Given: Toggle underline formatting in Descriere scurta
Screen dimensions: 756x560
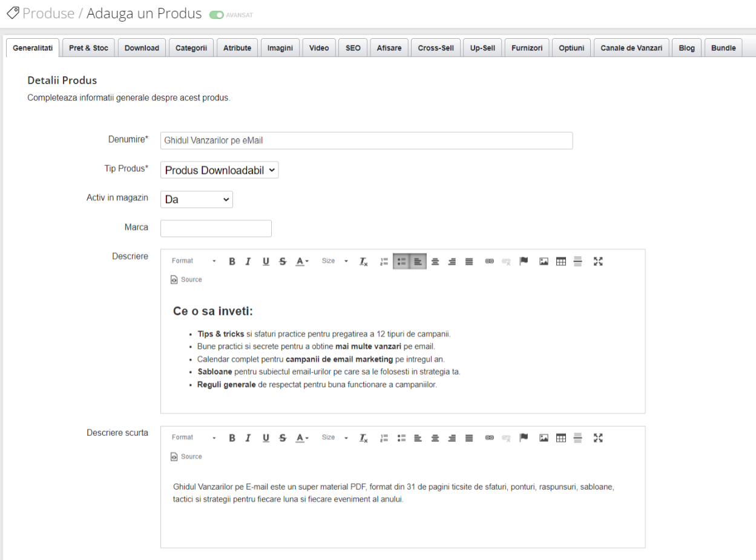Looking at the screenshot, I should 266,438.
